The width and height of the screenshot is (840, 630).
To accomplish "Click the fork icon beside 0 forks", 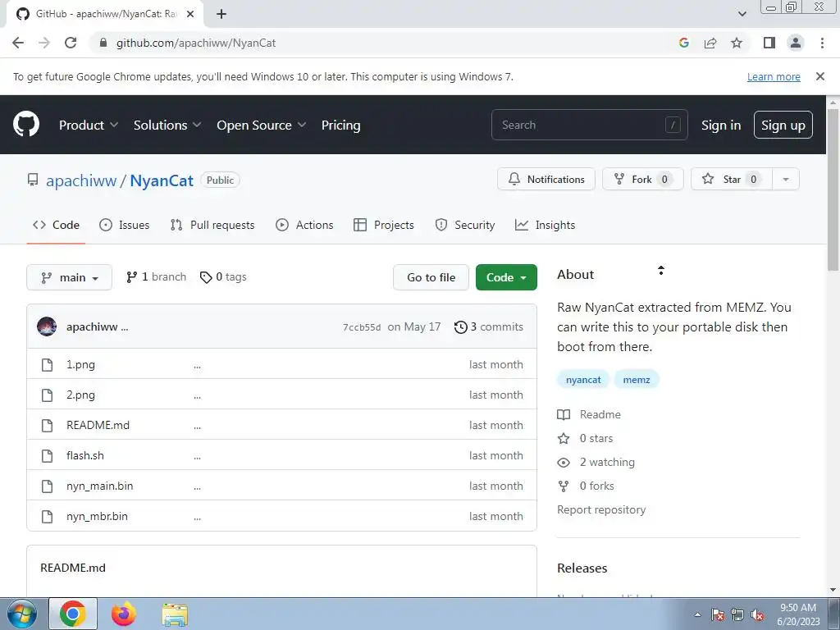I will (x=564, y=486).
